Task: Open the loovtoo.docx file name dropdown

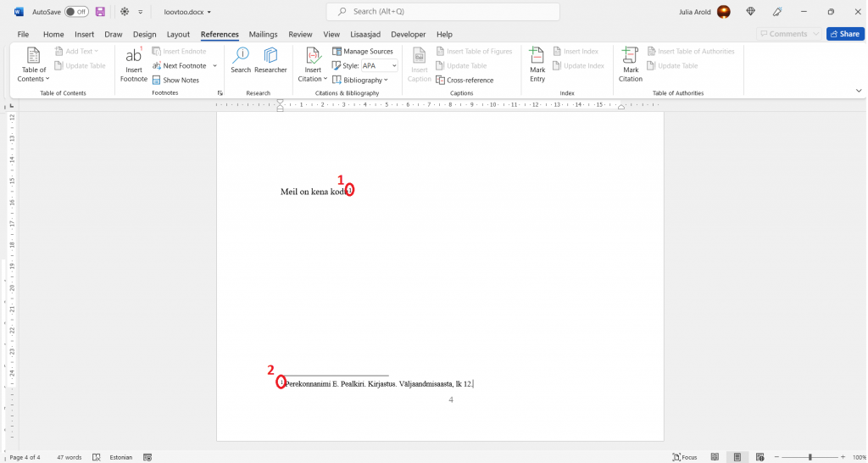Action: point(187,12)
